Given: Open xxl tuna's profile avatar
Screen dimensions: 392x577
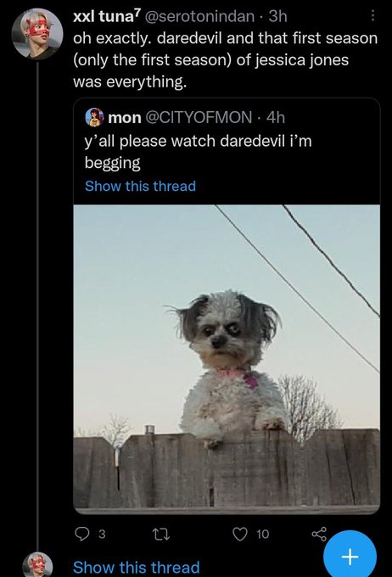Looking at the screenshot, I should point(37,34).
